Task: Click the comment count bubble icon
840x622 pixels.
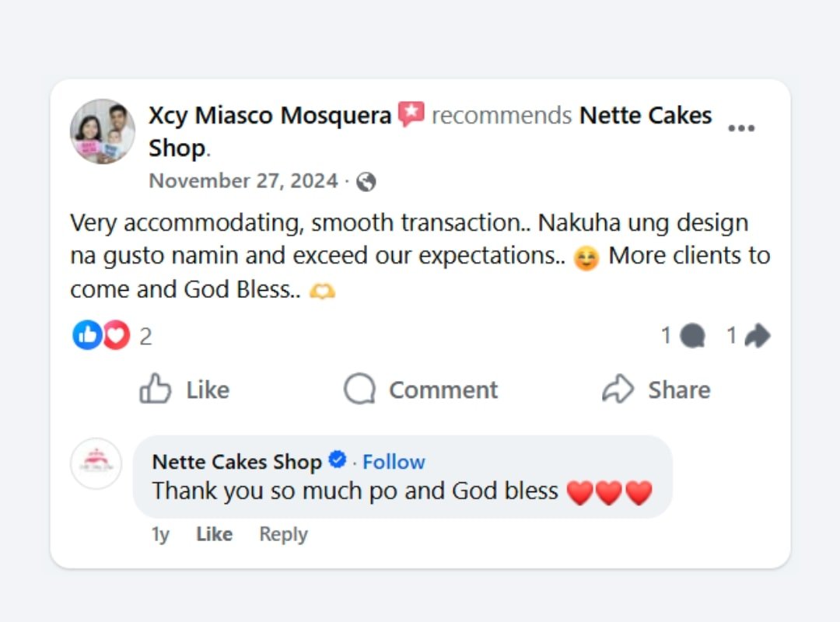Action: [x=692, y=336]
